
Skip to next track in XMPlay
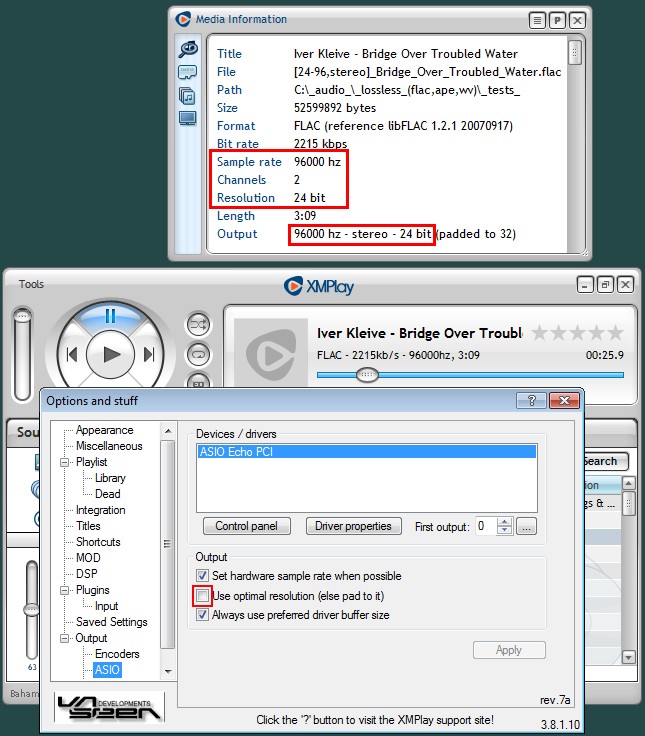point(149,354)
